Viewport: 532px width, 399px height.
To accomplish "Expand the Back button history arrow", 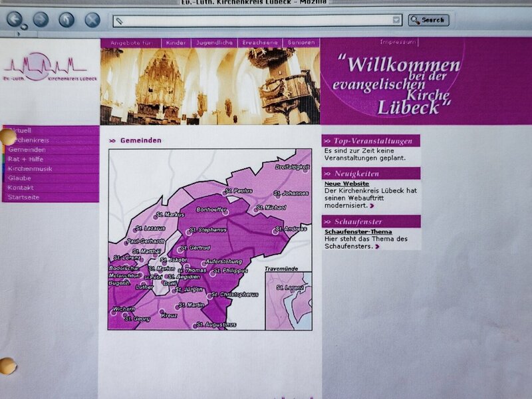I will pos(25,27).
